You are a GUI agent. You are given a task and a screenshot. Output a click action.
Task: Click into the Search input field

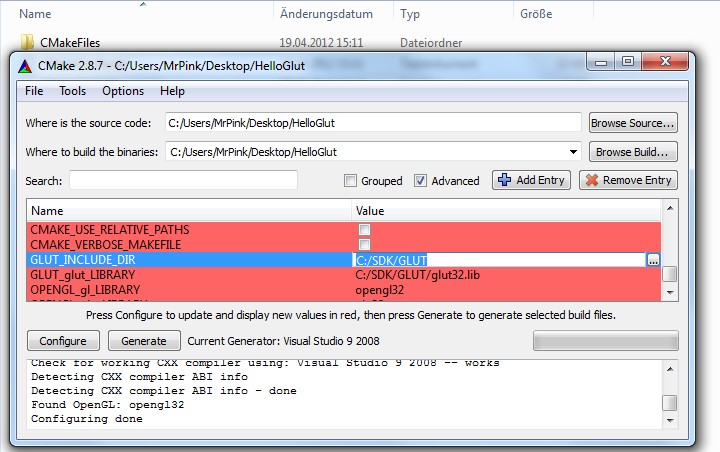click(183, 181)
